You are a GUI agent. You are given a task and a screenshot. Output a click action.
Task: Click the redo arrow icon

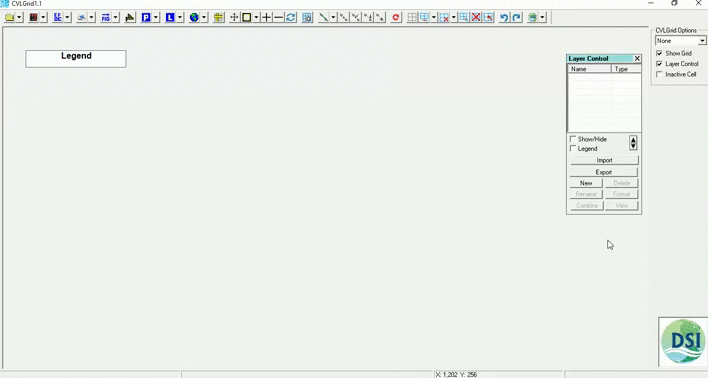[x=517, y=18]
